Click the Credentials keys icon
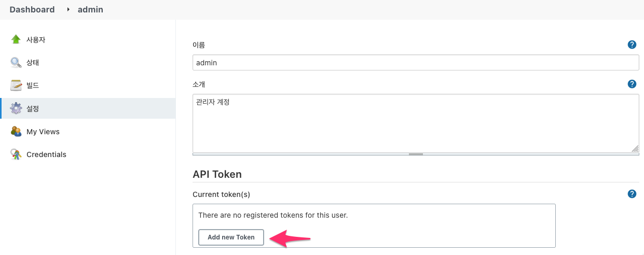644x255 pixels. (16, 154)
